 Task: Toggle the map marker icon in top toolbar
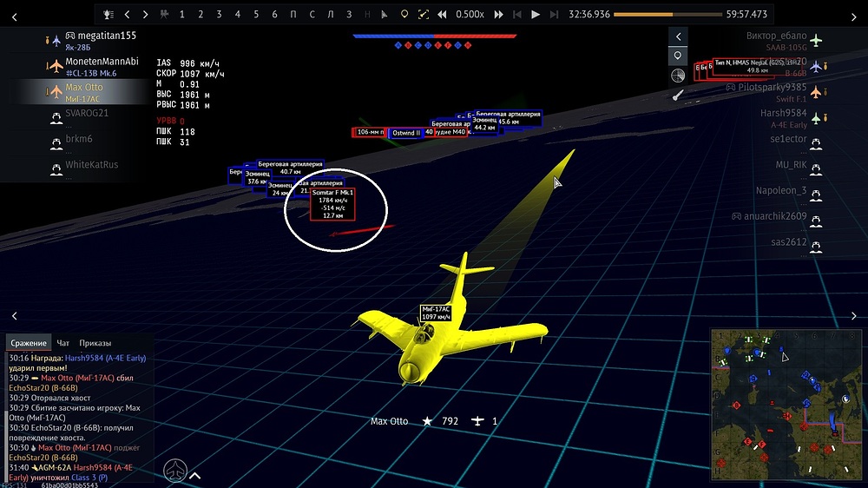pos(404,15)
